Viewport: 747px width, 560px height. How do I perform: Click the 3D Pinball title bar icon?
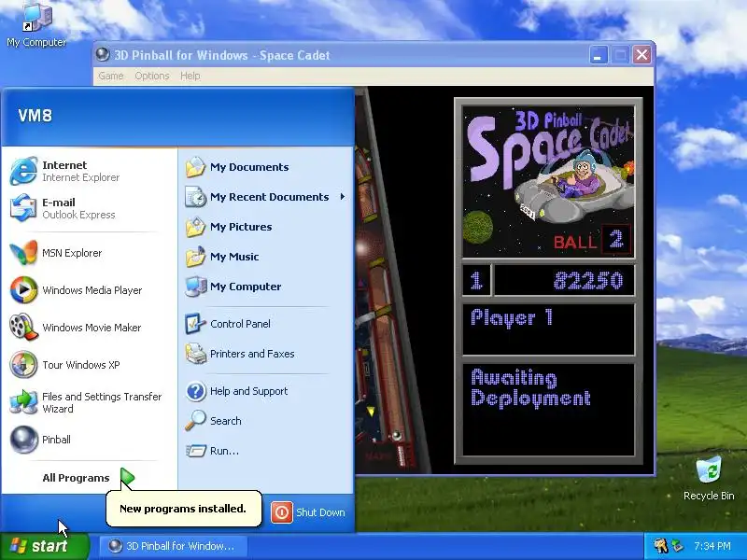click(x=103, y=55)
